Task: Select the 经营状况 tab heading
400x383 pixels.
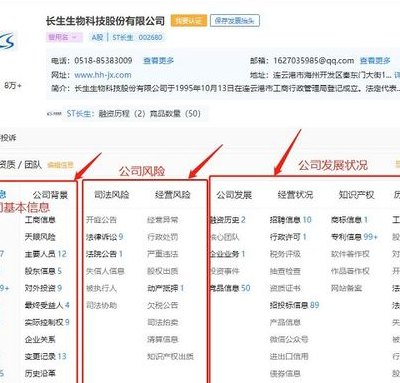Action: 295,195
